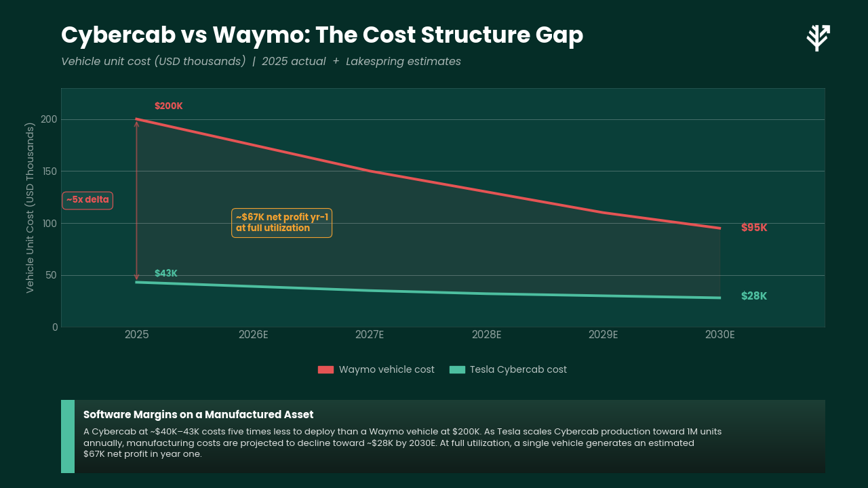Click the slide title "Cybercab vs Waymo: The Cost Structure Gap"

(322, 35)
